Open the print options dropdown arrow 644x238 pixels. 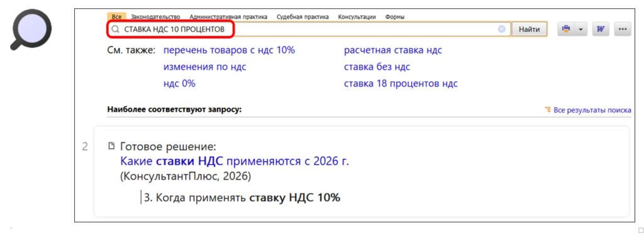click(580, 29)
